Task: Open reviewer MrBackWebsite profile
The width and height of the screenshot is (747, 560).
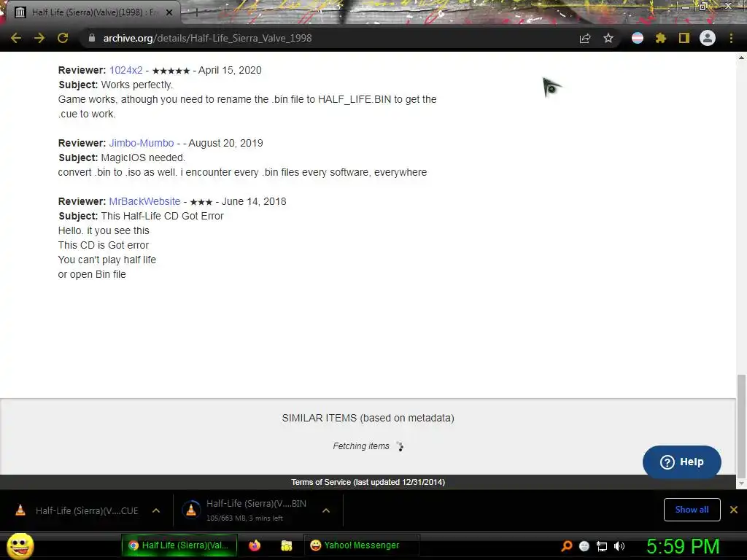Action: click(x=145, y=201)
